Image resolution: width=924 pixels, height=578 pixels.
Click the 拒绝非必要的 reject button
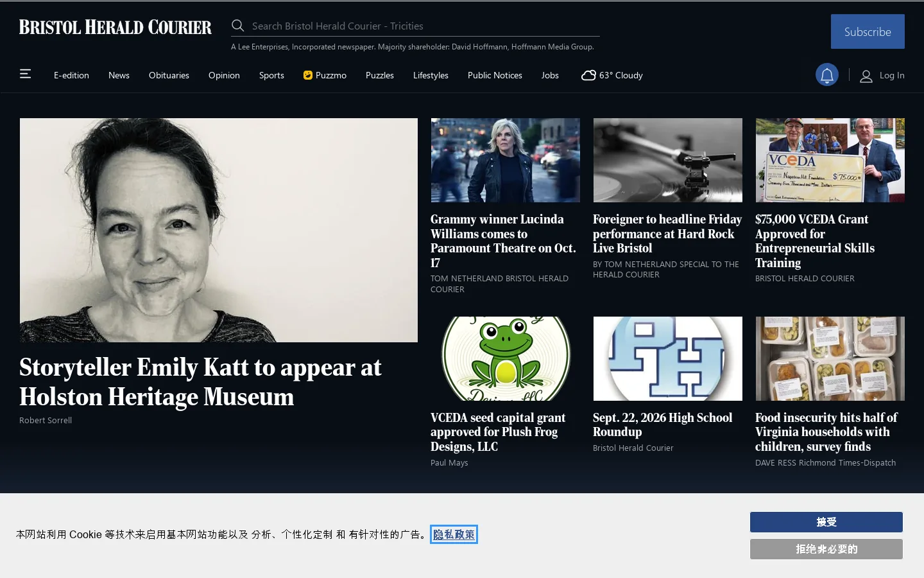(826, 549)
